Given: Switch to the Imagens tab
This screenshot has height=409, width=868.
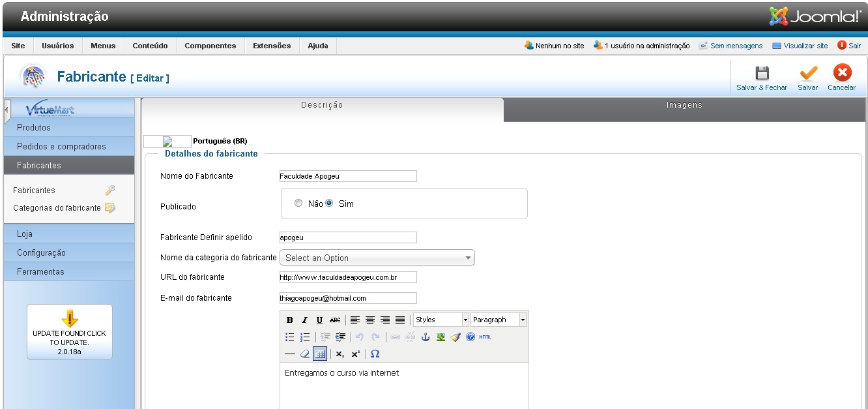Looking at the screenshot, I should click(684, 106).
